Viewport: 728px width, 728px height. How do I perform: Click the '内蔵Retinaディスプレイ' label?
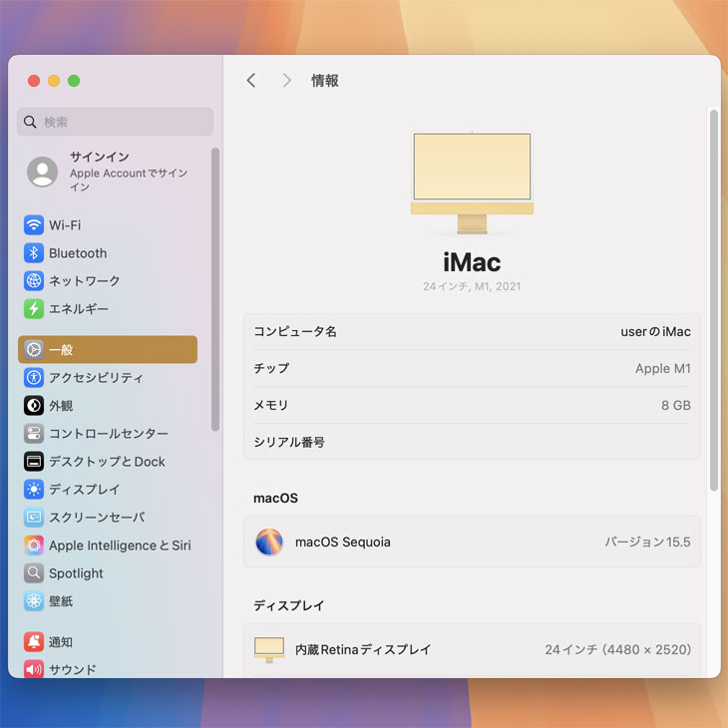coord(363,649)
